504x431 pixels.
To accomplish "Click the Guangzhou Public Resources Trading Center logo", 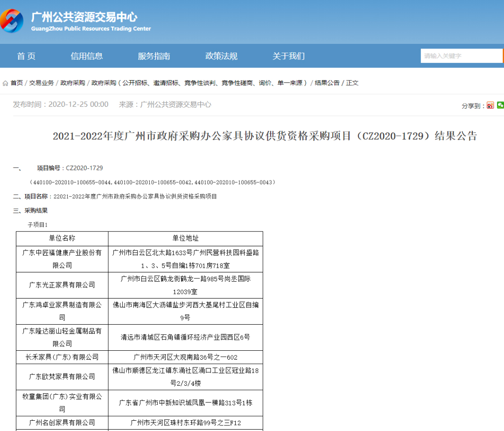I will pyautogui.click(x=12, y=21).
